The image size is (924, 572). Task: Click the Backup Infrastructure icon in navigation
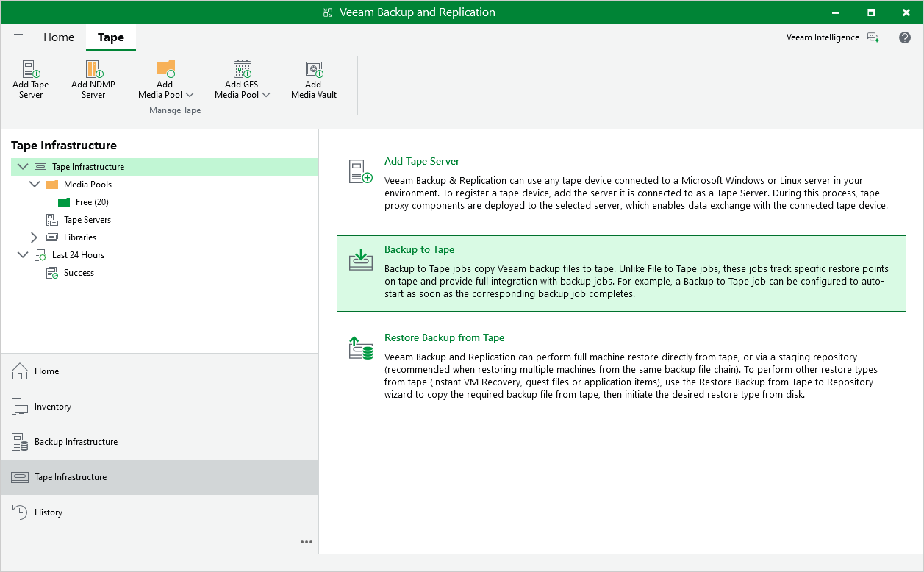pos(20,442)
